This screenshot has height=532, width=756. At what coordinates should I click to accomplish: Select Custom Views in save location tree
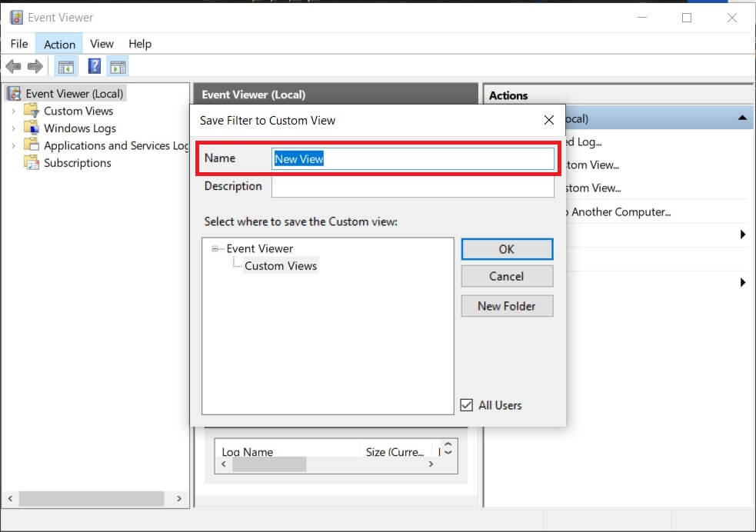281,266
